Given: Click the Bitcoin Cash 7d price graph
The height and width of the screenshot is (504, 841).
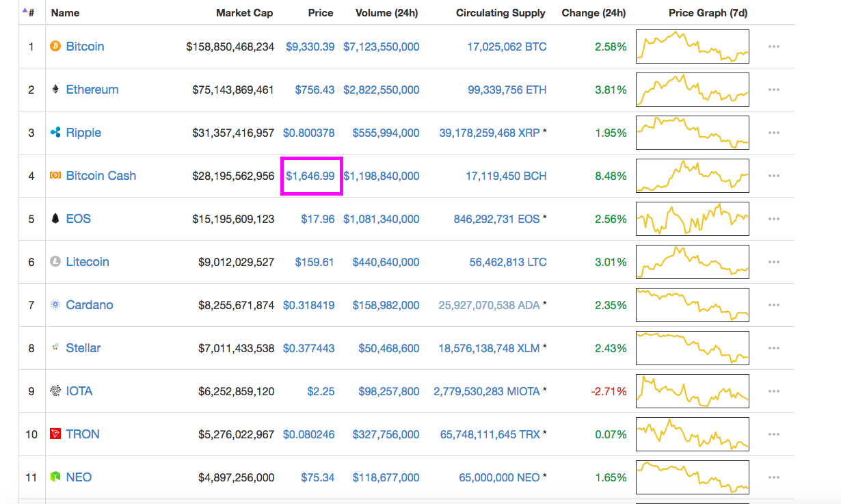Looking at the screenshot, I should pyautogui.click(x=692, y=176).
